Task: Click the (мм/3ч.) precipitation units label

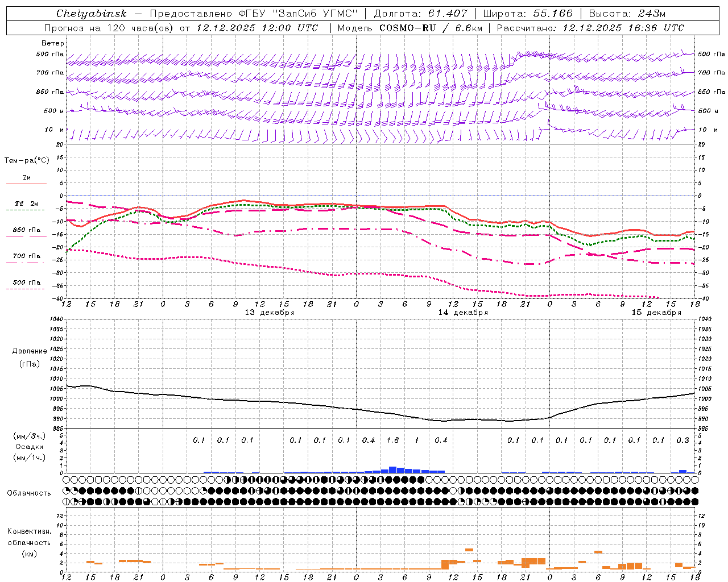Action: [x=29, y=436]
